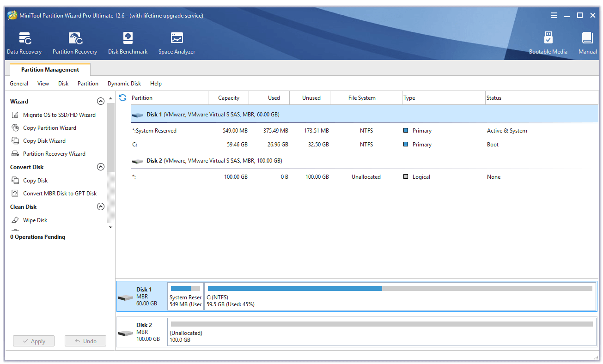The width and height of the screenshot is (603, 364).
Task: Click the Disk 2 drive icon in list header
Action: point(137,161)
